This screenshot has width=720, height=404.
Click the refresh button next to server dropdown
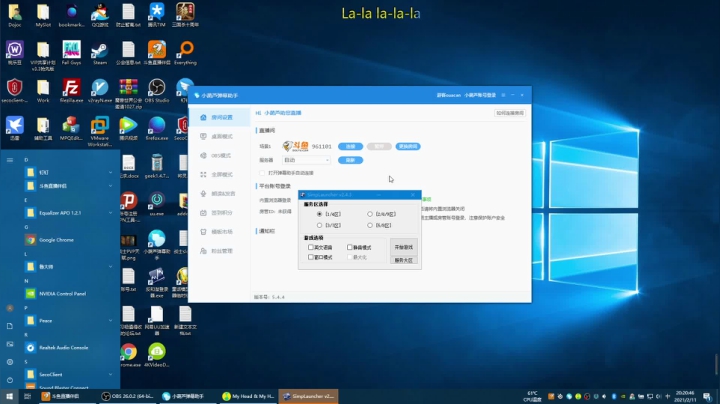350,160
